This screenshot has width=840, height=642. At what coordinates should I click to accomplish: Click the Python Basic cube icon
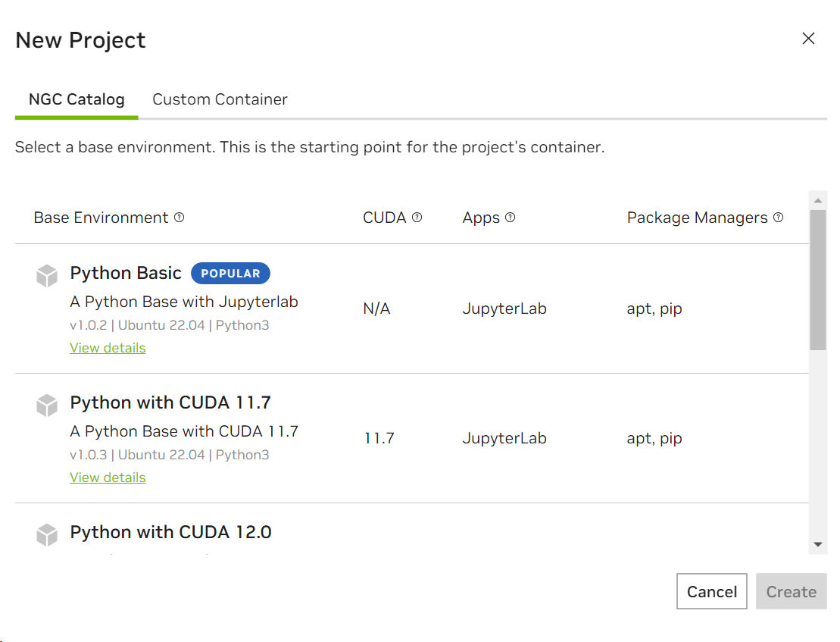[47, 276]
